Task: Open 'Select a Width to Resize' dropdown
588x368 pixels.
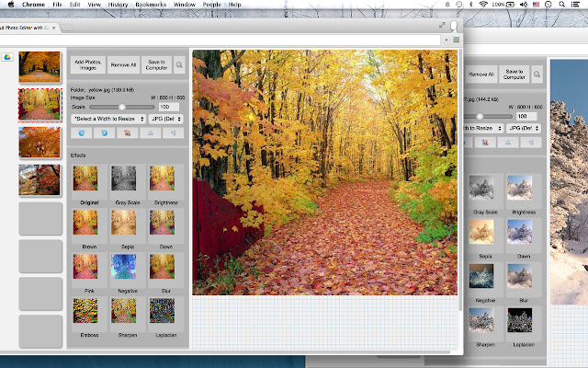Action: click(x=108, y=119)
